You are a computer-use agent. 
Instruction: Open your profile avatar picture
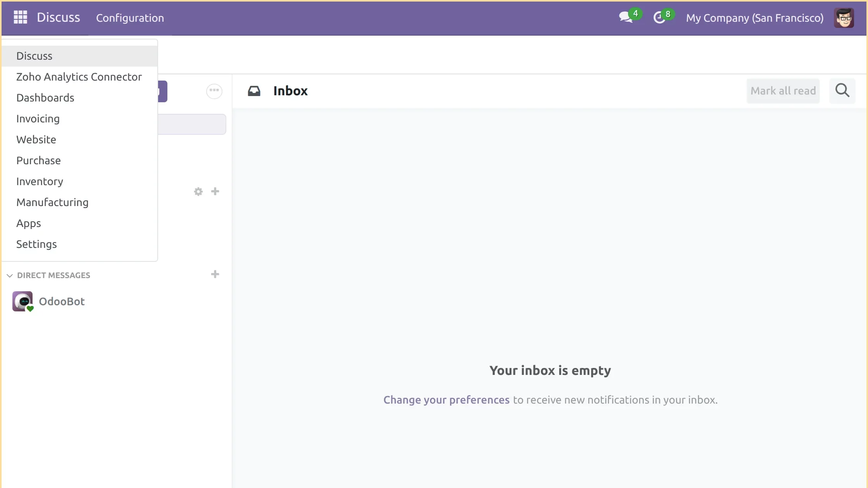coord(844,17)
